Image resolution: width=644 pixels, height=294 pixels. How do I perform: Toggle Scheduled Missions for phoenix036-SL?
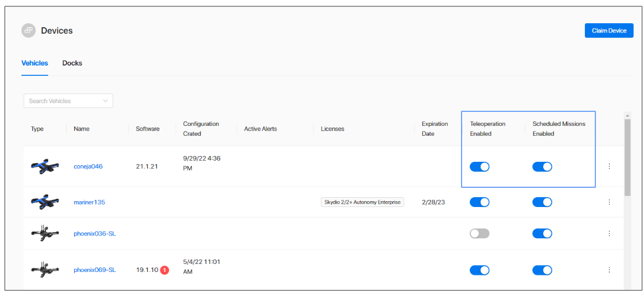(x=542, y=234)
